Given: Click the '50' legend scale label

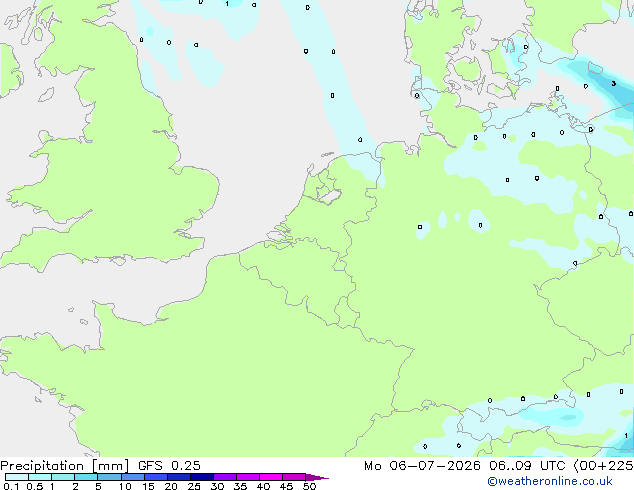Looking at the screenshot, I should [309, 486].
